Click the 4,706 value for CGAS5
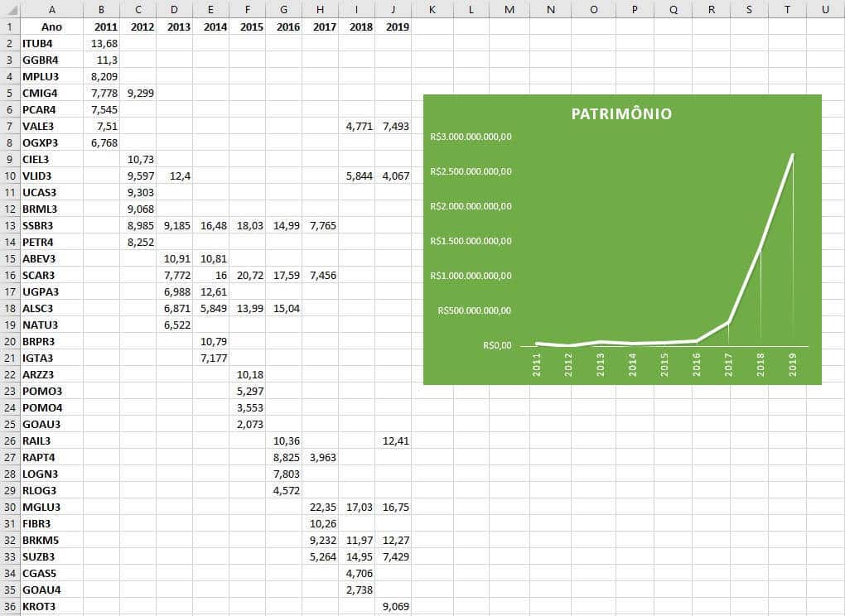The height and width of the screenshot is (616, 845). [357, 574]
